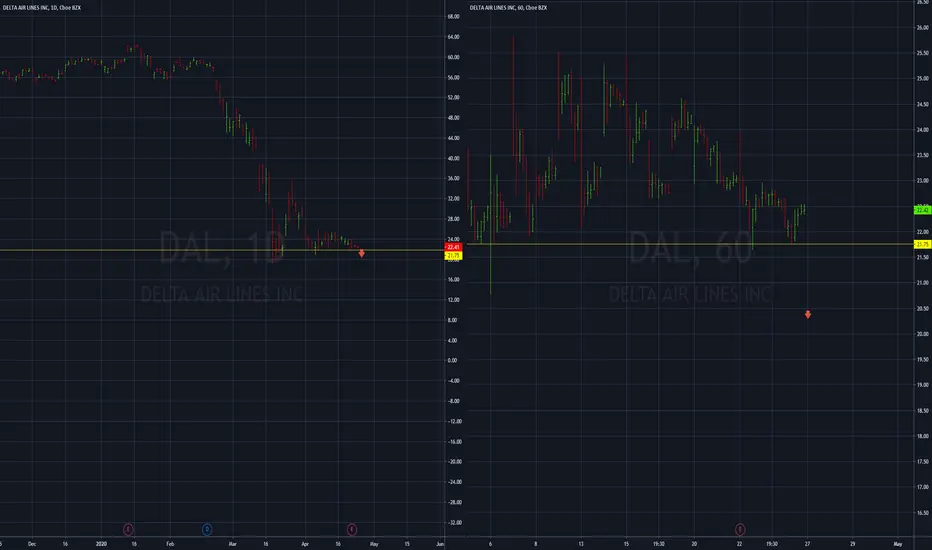Select the red down arrow on daily chart
932x550 pixels.
(361, 254)
